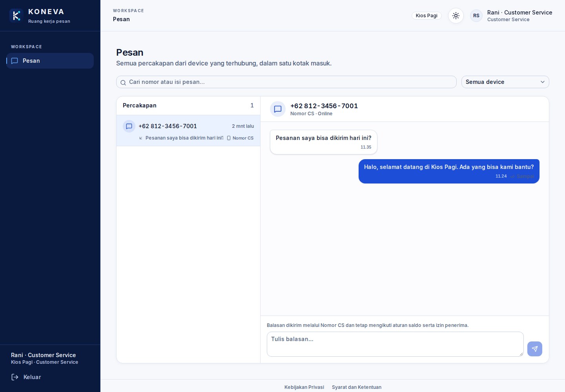
Task: Toggle the light/dark theme sun button
Action: [x=456, y=16]
